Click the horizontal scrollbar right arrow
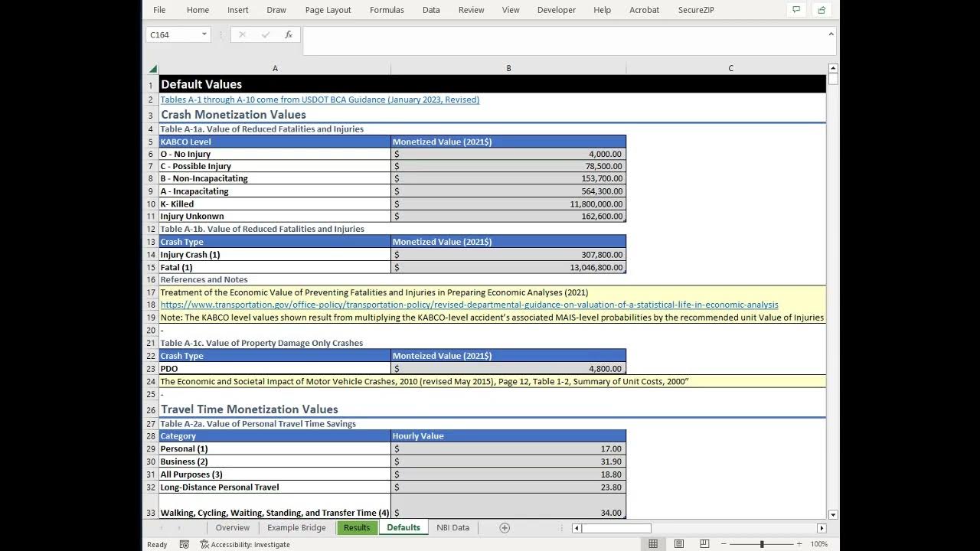 [x=822, y=528]
